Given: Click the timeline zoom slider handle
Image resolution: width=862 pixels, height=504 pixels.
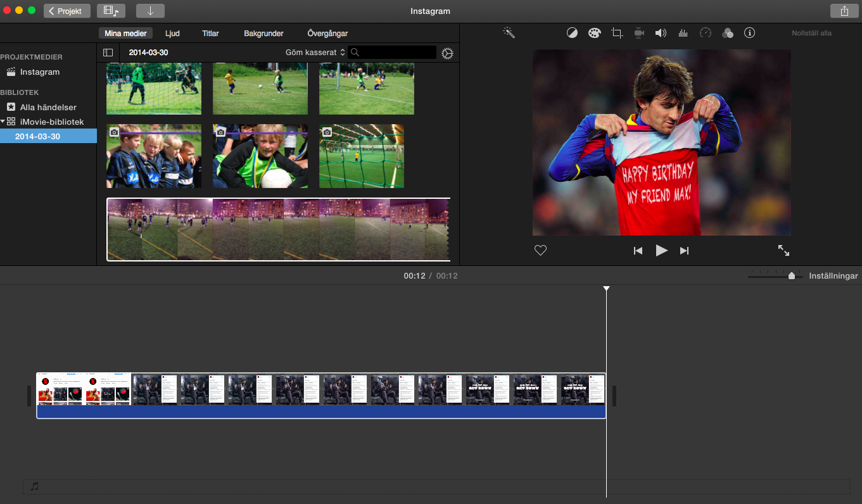Looking at the screenshot, I should click(792, 275).
